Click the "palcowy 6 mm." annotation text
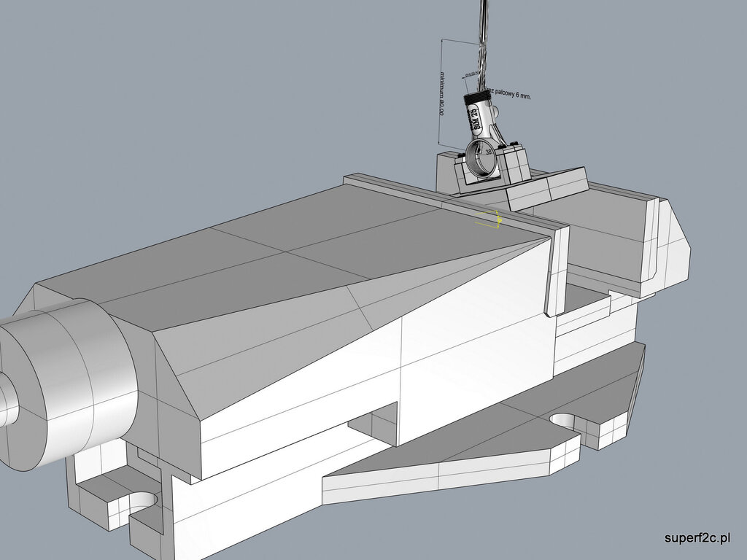Screen dimensions: 747x560 coord(512,95)
